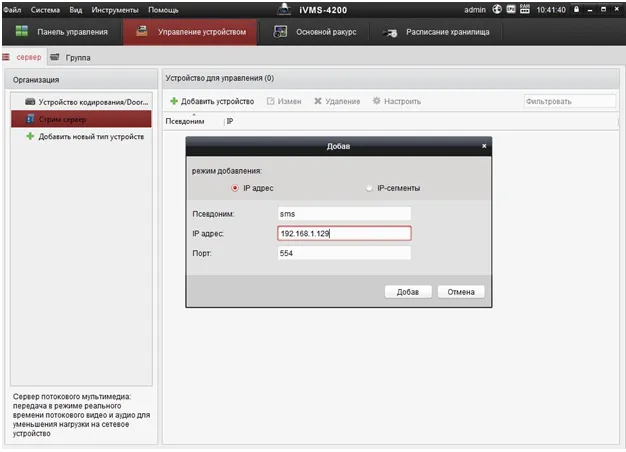Viewport: 626px width, 452px height.
Task: Click the Измен edit icon
Action: [x=271, y=101]
